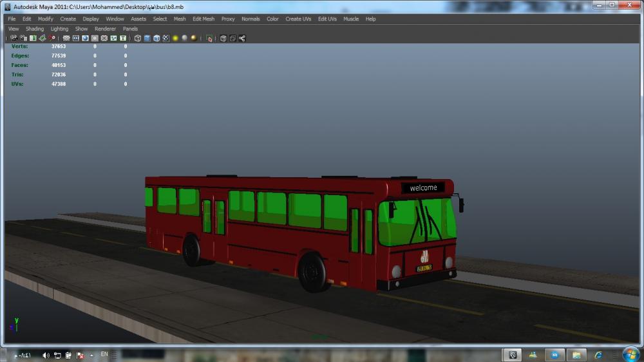Toggle the Field Chart display
The width and height of the screenshot is (644, 362).
(x=104, y=38)
